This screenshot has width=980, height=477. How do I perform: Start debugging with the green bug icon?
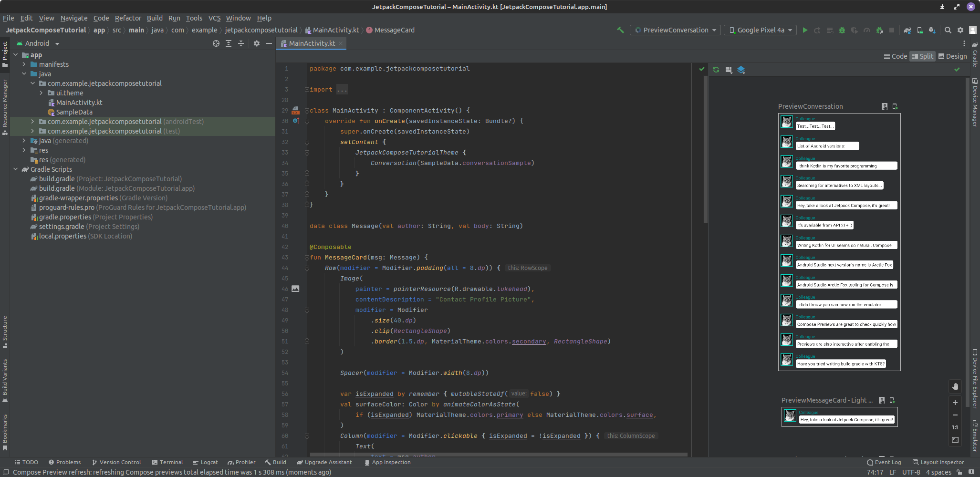[842, 30]
